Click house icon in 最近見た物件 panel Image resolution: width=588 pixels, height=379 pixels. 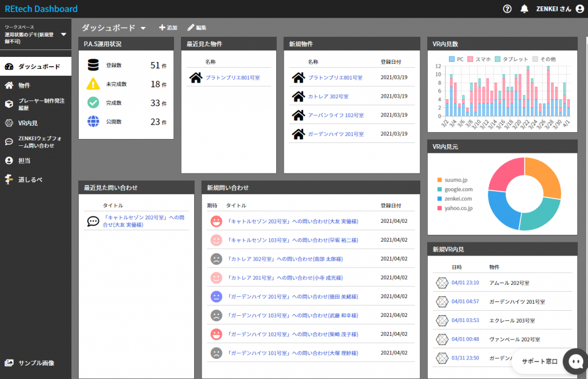[x=196, y=78]
